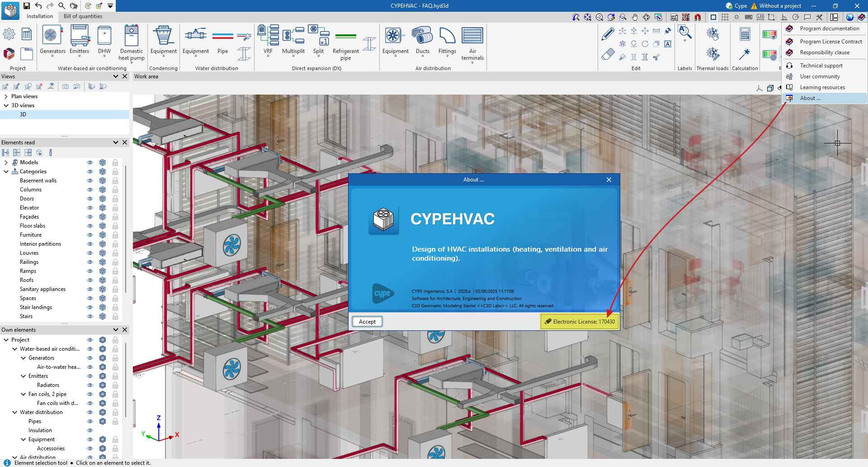Hide the Furniture category with its eye icon
The image size is (868, 467).
tap(90, 235)
